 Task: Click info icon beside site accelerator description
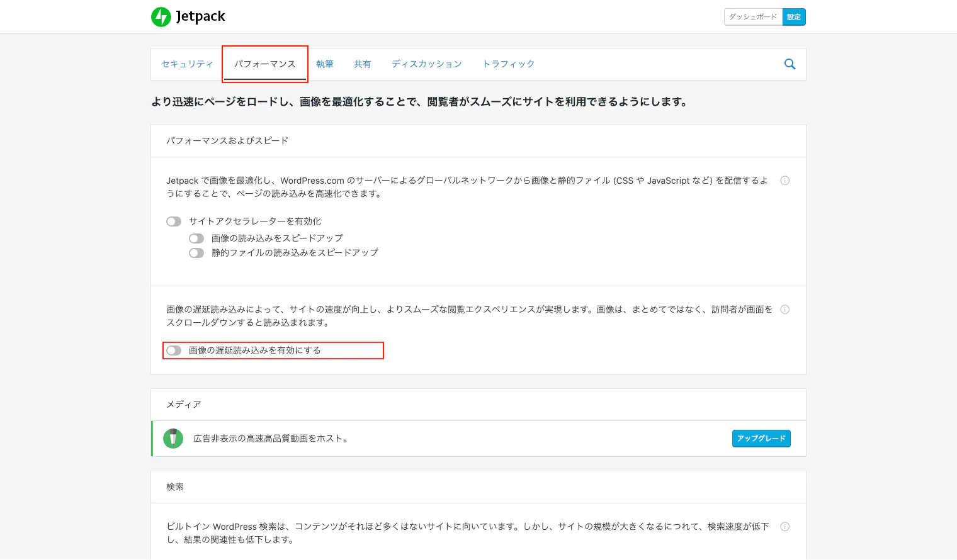point(785,181)
